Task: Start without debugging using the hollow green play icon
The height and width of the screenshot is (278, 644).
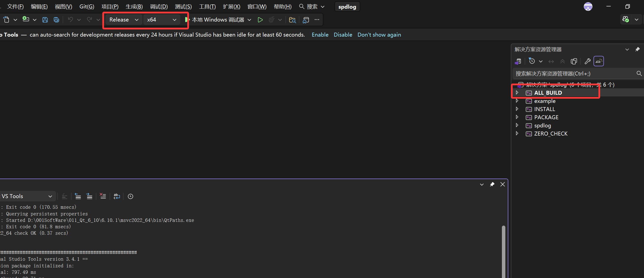Action: (x=260, y=20)
